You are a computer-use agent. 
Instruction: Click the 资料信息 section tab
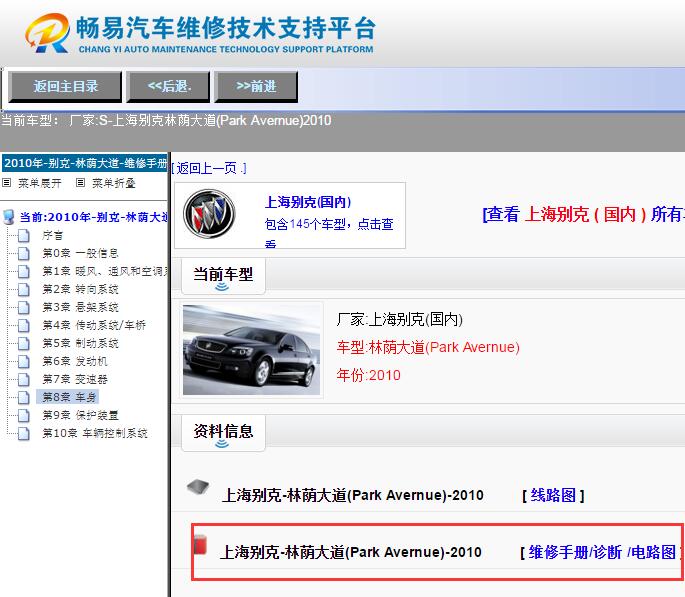(x=223, y=433)
